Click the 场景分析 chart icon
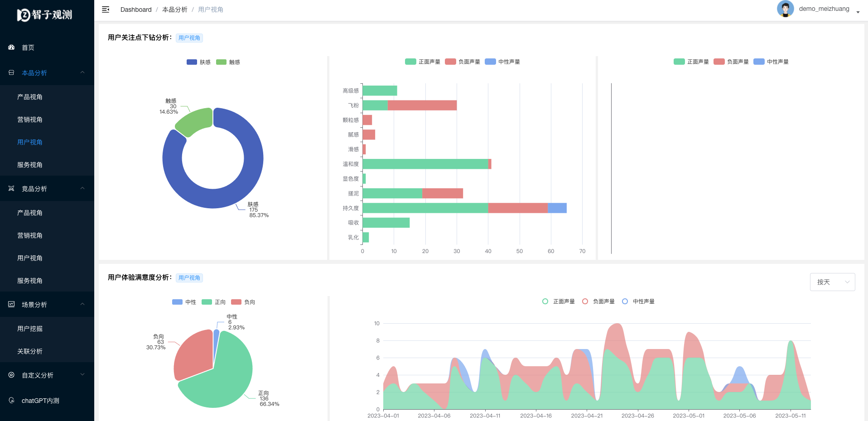 point(11,304)
